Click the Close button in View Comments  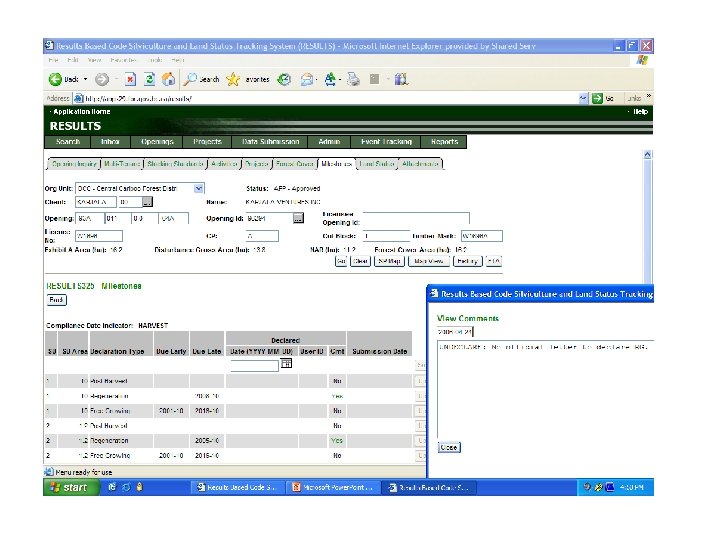(447, 448)
